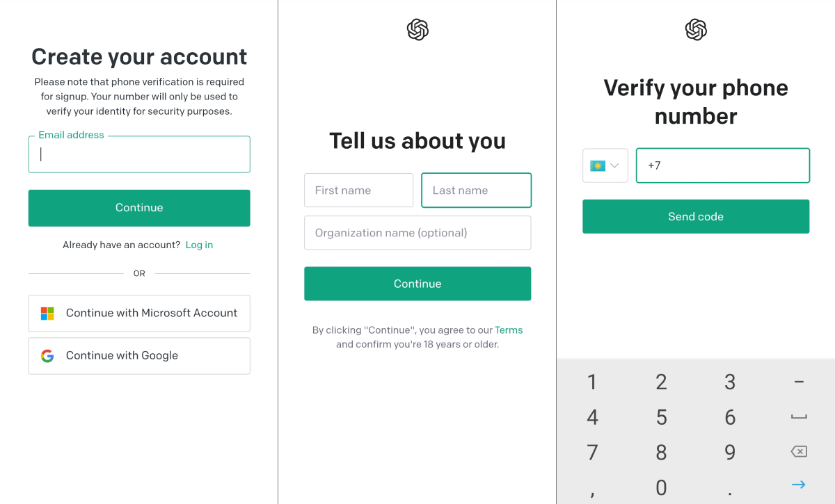Viewport: 835px width, 504px height.
Task: Open the Log in link
Action: (199, 245)
